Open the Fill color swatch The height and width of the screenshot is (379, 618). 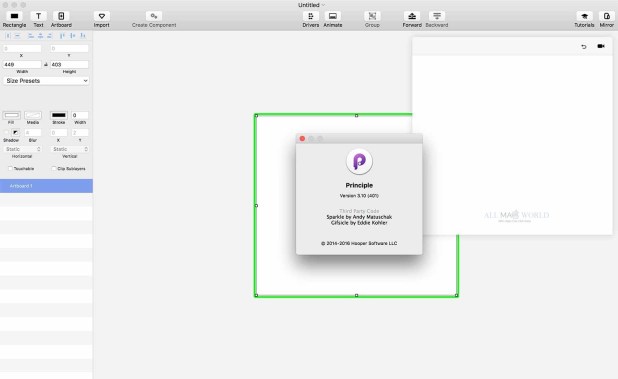click(x=11, y=115)
